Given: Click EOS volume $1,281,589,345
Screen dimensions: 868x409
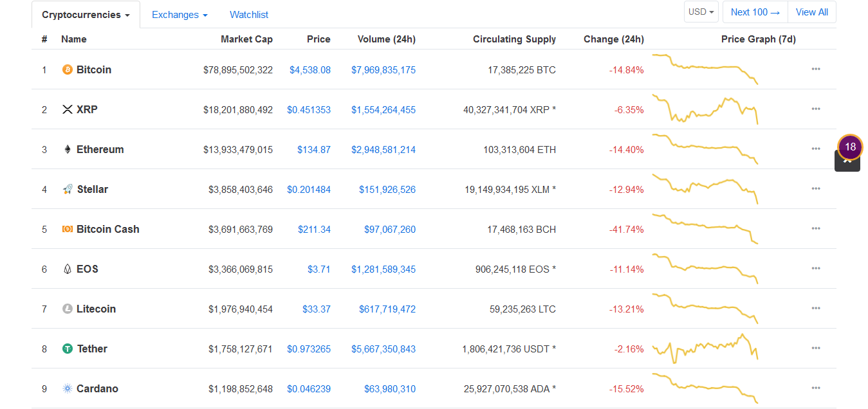Looking at the screenshot, I should pyautogui.click(x=383, y=269).
